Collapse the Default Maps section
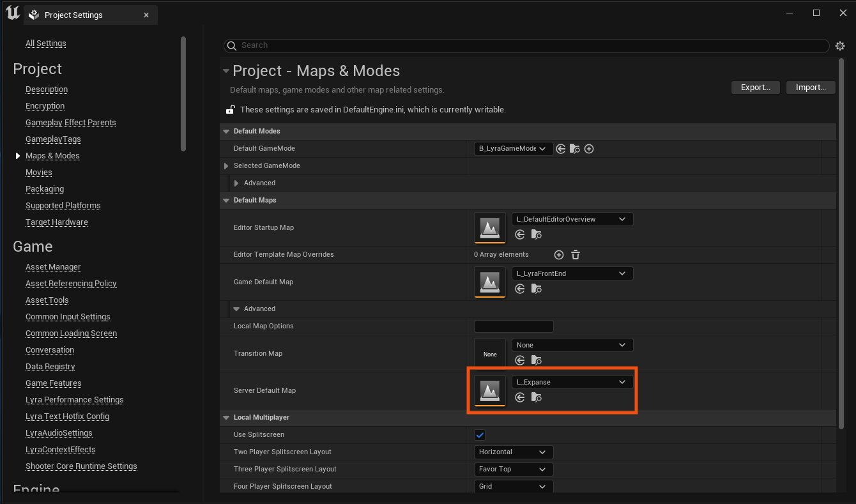The width and height of the screenshot is (856, 504). pyautogui.click(x=226, y=201)
